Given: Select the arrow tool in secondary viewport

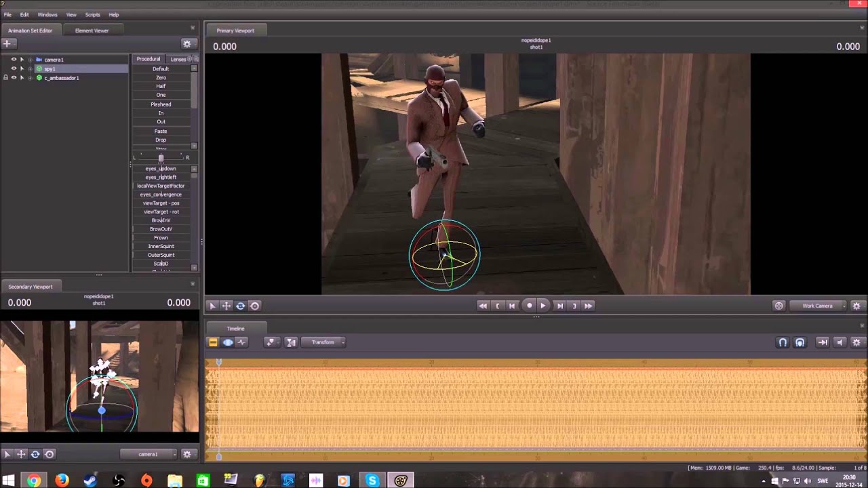Looking at the screenshot, I should coord(7,454).
